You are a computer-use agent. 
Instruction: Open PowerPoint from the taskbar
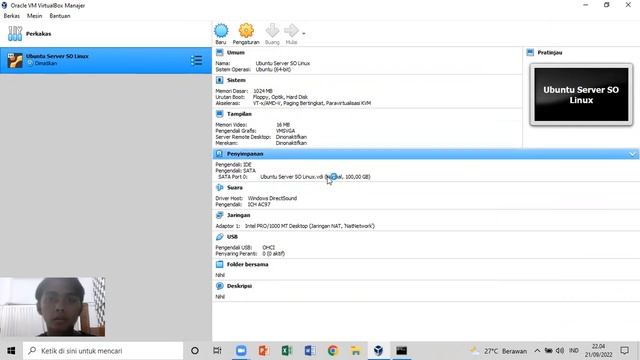coord(264,351)
